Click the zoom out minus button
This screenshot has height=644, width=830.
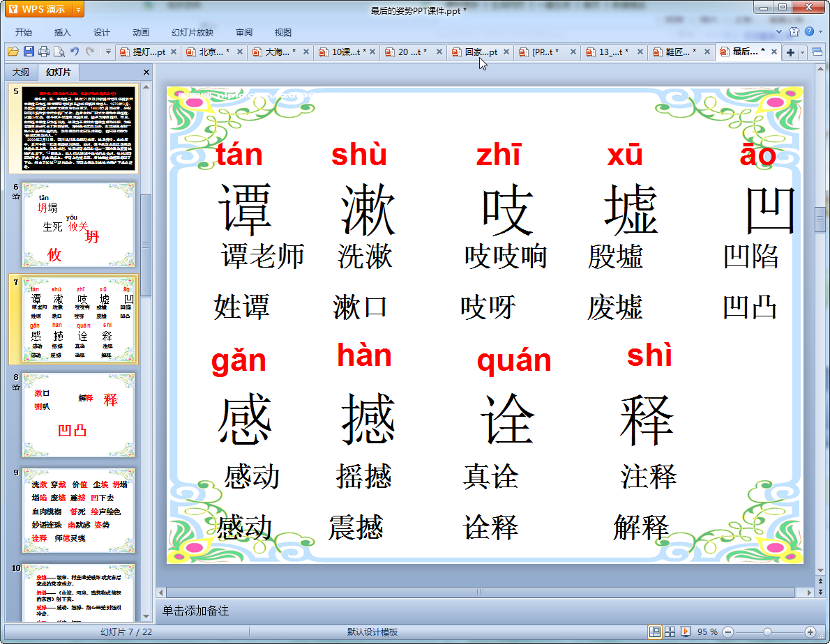728,632
